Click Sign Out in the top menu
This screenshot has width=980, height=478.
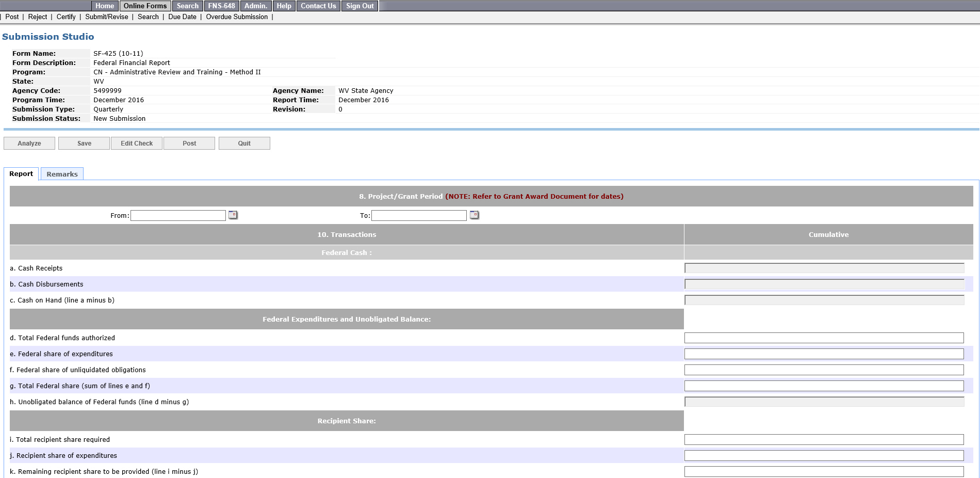pyautogui.click(x=360, y=6)
